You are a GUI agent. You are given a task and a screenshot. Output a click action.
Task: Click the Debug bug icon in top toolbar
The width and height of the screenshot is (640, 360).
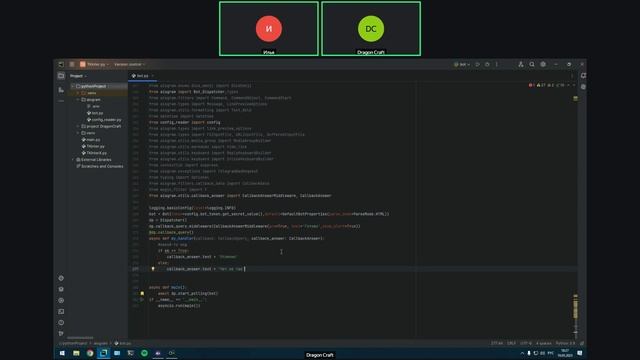pyautogui.click(x=487, y=64)
